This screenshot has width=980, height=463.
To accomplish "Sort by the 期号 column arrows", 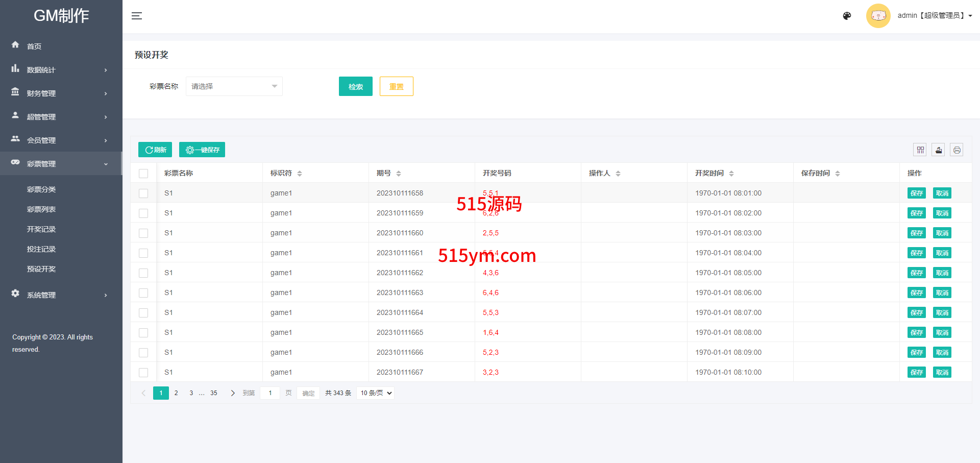I will tap(399, 174).
